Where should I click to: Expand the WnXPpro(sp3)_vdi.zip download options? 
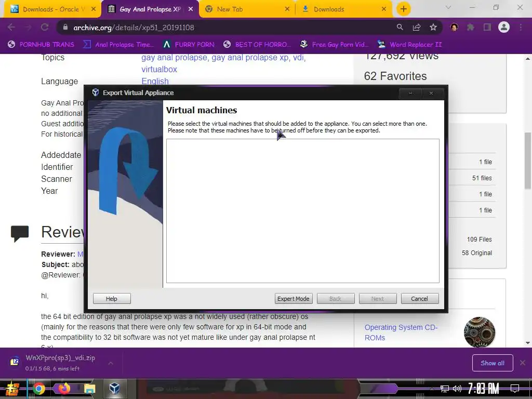pyautogui.click(x=111, y=363)
